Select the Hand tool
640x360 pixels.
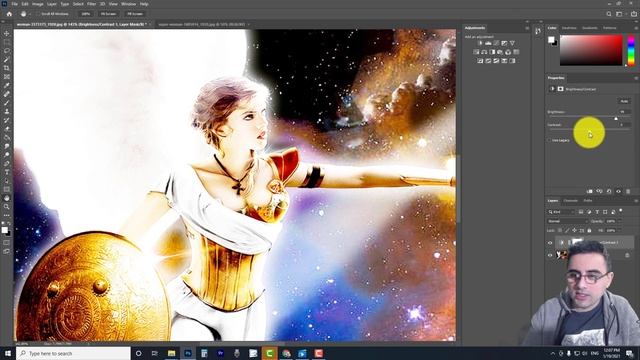[x=7, y=198]
